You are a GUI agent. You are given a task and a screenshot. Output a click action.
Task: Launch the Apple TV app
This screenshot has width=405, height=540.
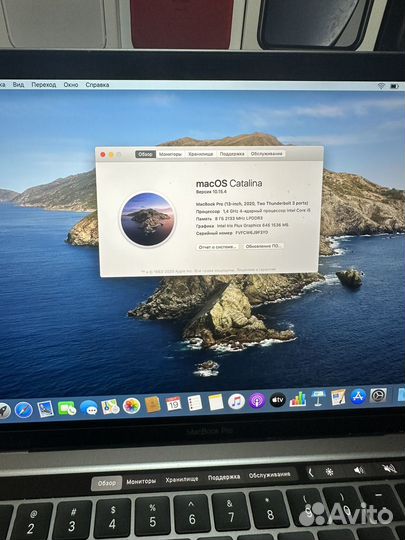278,400
